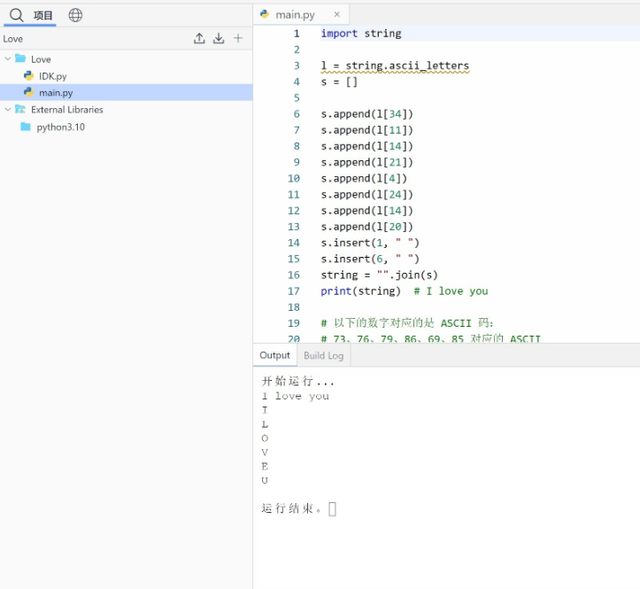This screenshot has height=589, width=640.
Task: Click comment line 19 mentioning ASCII 码
Action: click(407, 323)
